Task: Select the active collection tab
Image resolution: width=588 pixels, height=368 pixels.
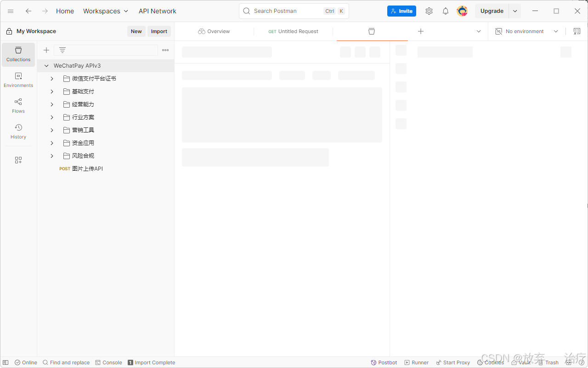Action: click(x=372, y=31)
